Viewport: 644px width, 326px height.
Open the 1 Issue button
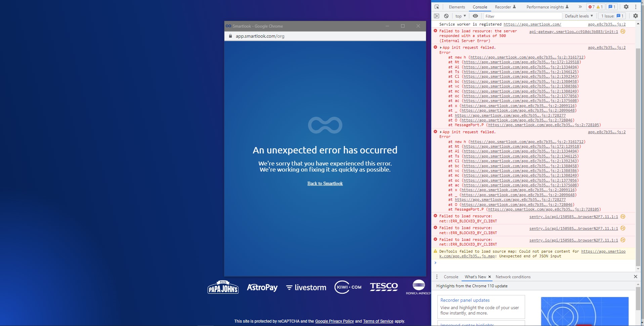point(612,16)
